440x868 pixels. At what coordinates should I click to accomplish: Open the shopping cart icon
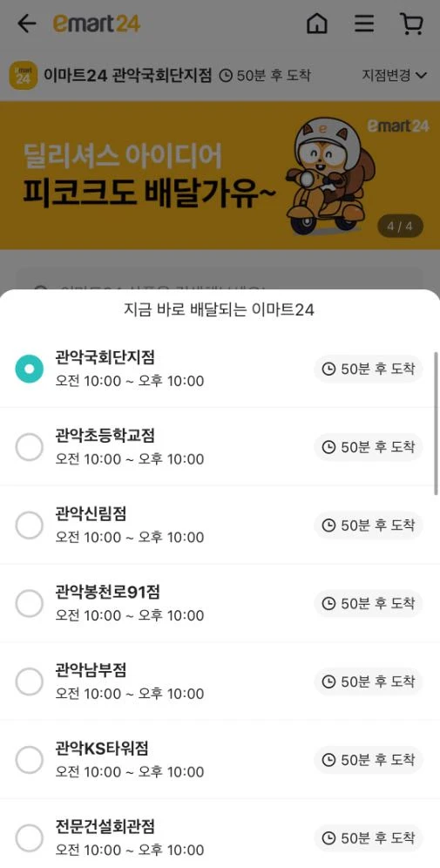click(411, 24)
